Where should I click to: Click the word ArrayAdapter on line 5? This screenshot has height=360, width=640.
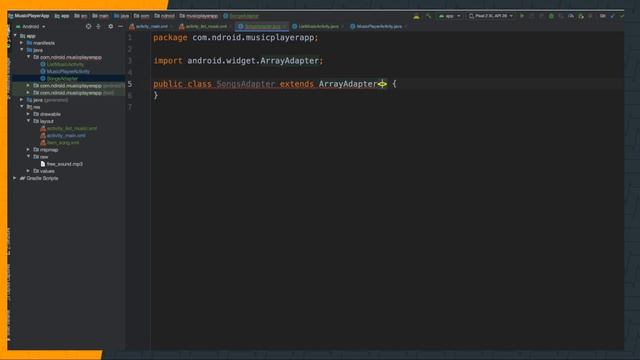click(348, 84)
